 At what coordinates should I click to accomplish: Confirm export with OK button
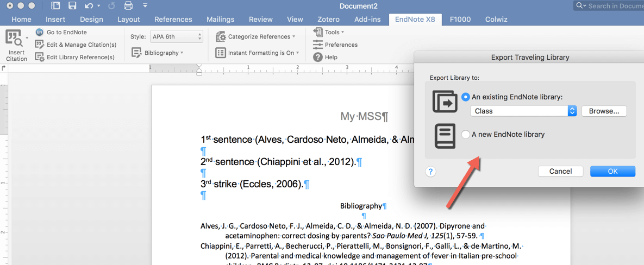(x=613, y=172)
